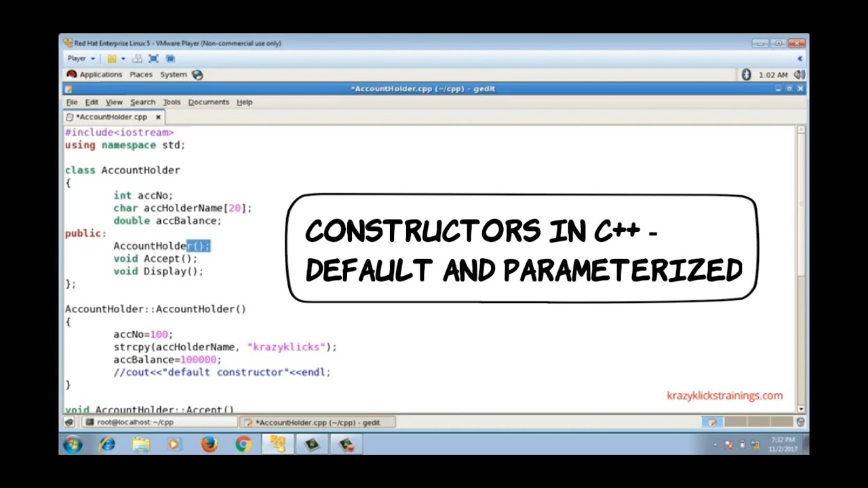Open gedit Documents menu

tap(208, 102)
